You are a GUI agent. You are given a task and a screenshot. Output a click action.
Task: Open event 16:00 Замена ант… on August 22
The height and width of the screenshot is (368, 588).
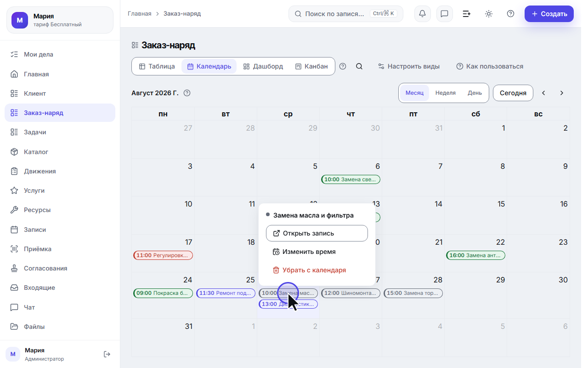(x=475, y=255)
